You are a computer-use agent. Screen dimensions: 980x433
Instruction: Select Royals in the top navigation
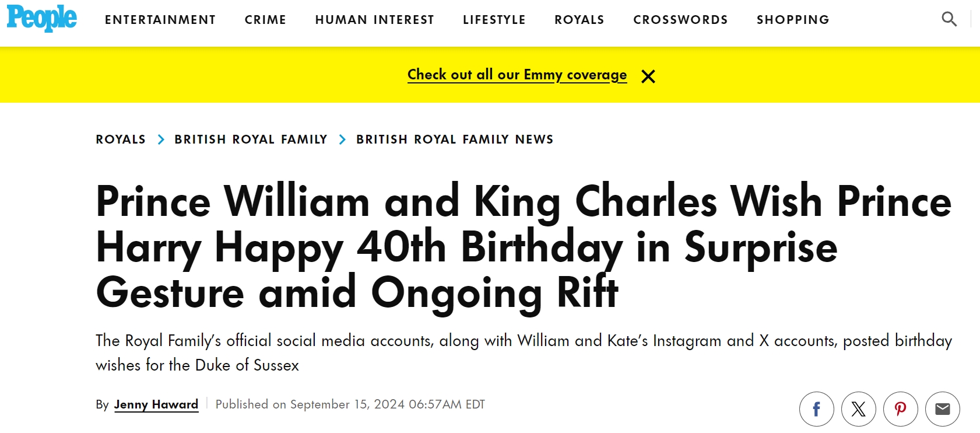(579, 20)
